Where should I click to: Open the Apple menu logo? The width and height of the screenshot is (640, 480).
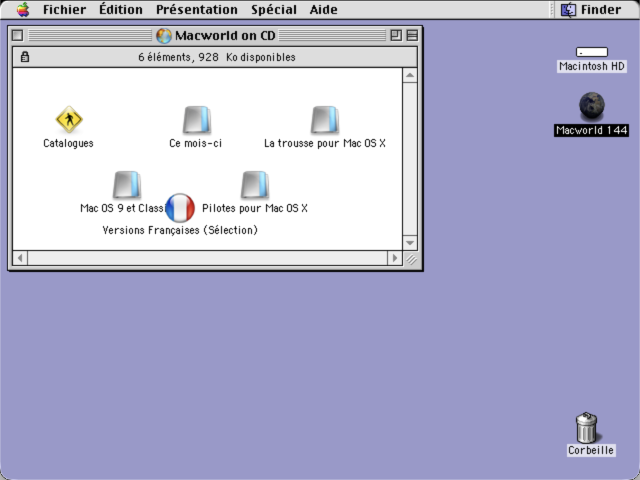click(x=23, y=9)
